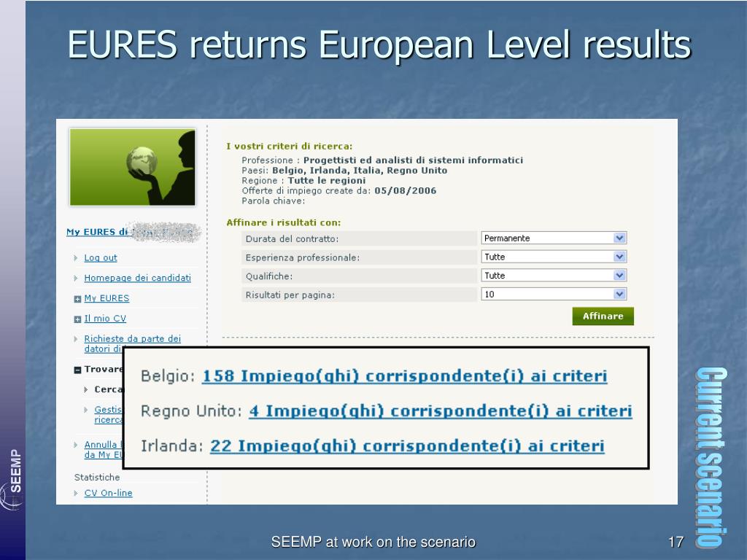Click the arrow bullet beside Cerca
This screenshot has width=747, height=560.
tap(86, 389)
